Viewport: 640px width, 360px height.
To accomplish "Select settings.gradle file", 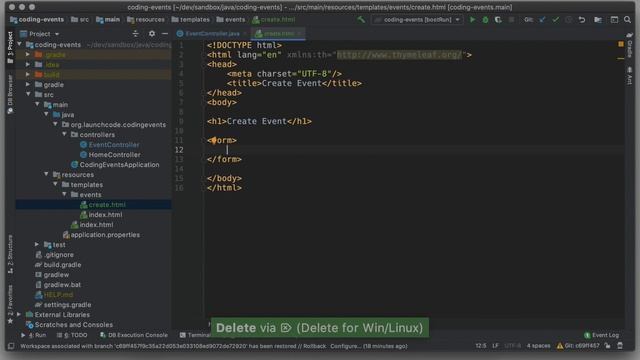I will pyautogui.click(x=67, y=304).
